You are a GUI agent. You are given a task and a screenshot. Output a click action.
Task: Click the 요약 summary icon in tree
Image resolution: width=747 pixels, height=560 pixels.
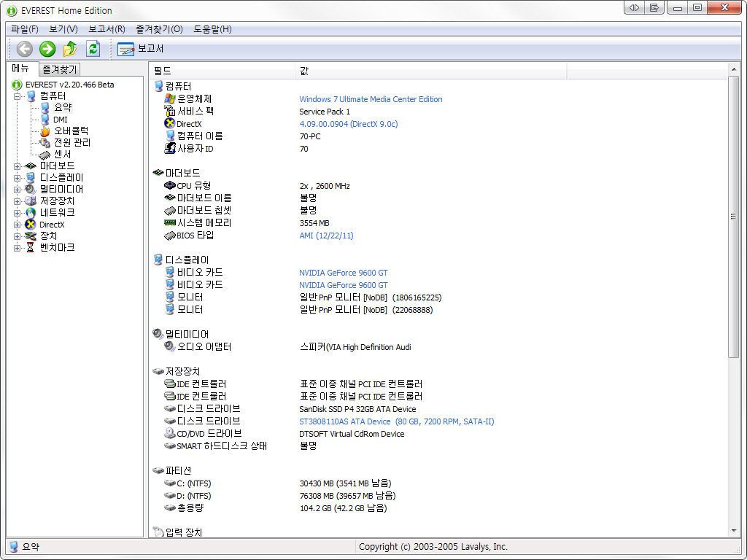pos(44,108)
